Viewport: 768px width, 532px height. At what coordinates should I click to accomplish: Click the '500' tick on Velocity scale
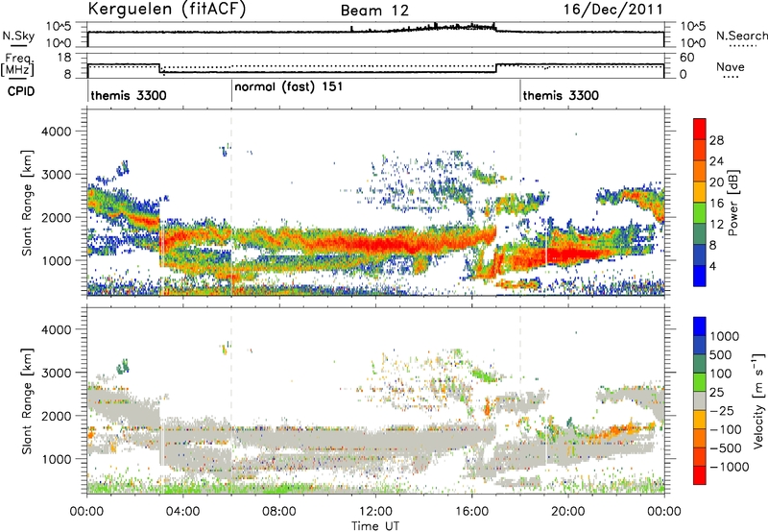(x=721, y=354)
